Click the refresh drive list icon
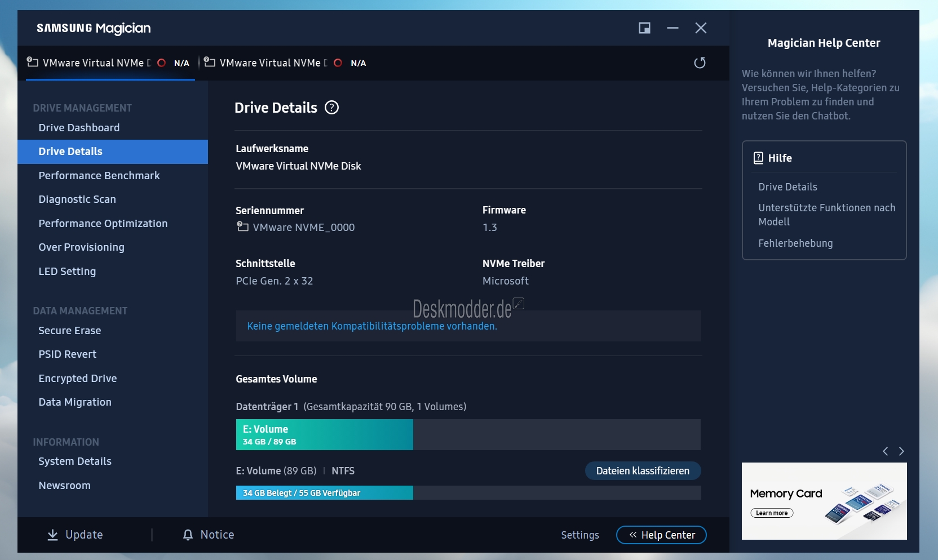Image resolution: width=938 pixels, height=560 pixels. [x=700, y=63]
